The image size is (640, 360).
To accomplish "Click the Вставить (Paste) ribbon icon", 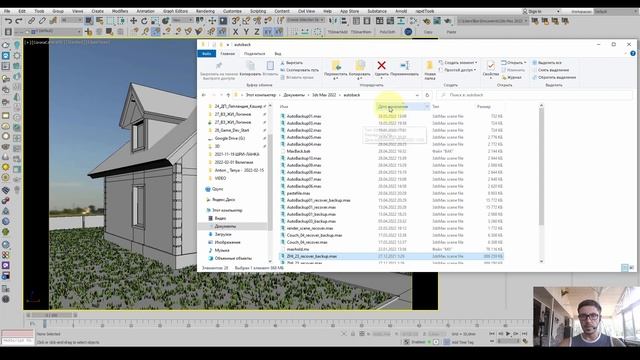I will tap(270, 65).
